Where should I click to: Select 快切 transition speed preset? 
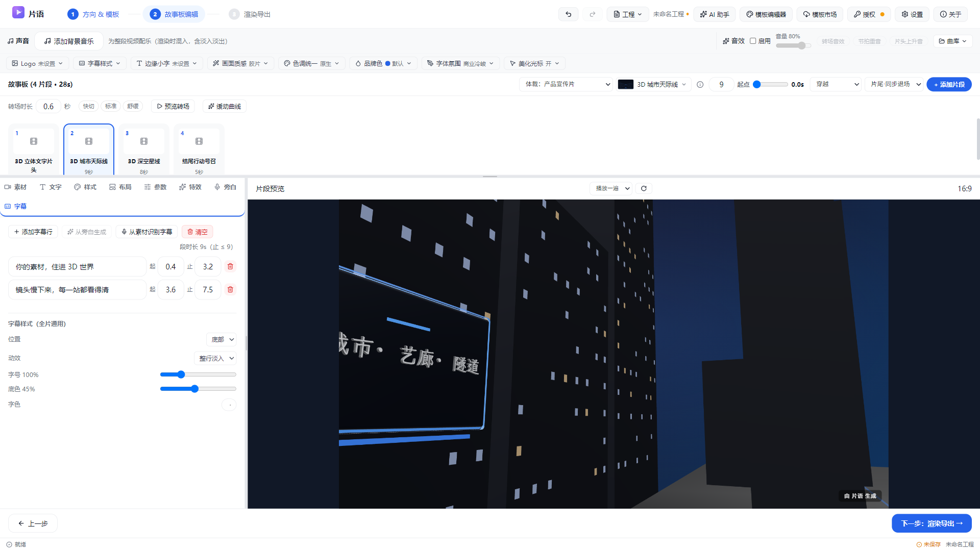[x=89, y=106]
